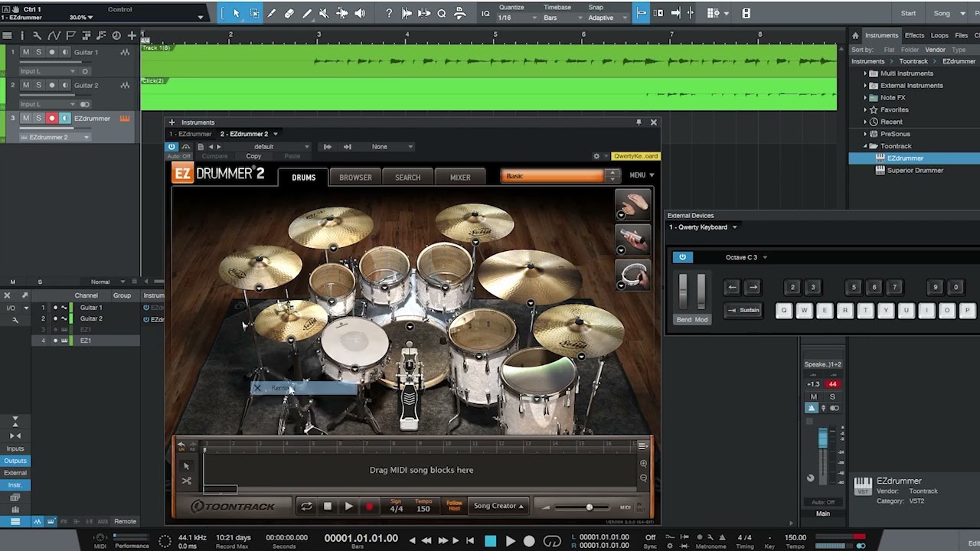
Task: Open the Timebase Bars dropdown
Action: click(561, 18)
